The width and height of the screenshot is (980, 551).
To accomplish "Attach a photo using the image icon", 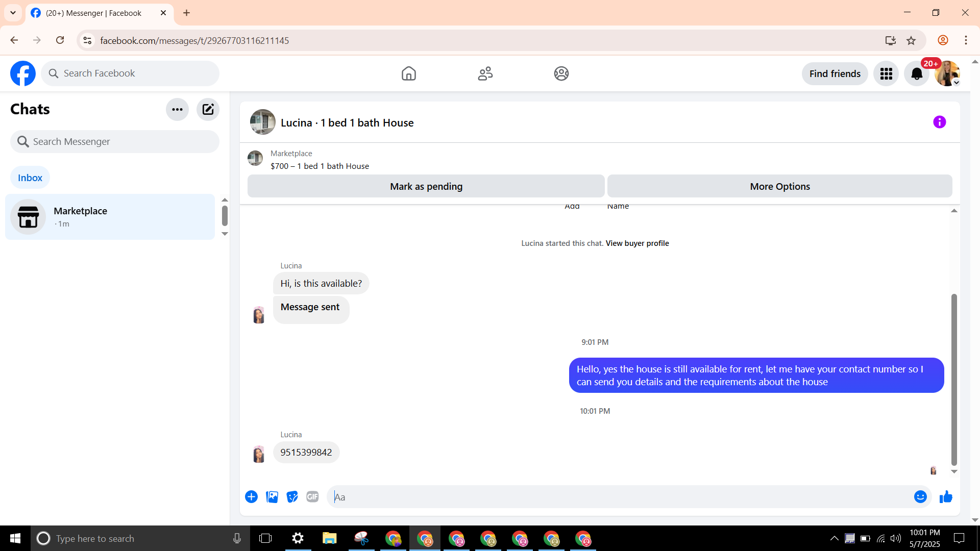I will tap(272, 497).
